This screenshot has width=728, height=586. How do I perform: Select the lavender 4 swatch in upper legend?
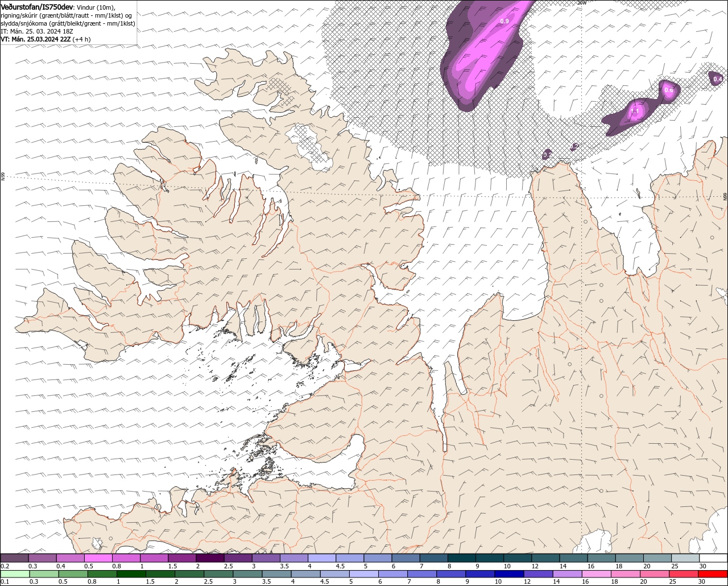pos(322,558)
